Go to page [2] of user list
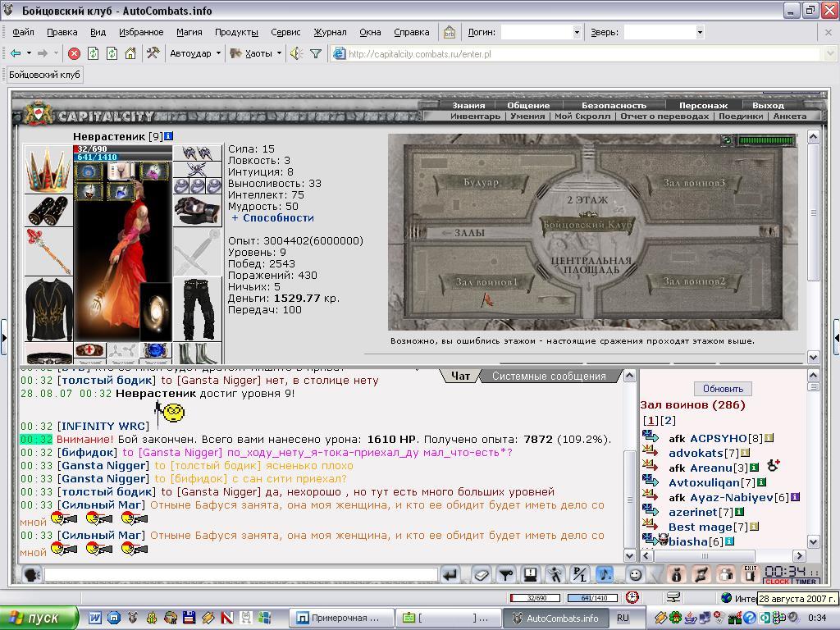 click(x=668, y=421)
